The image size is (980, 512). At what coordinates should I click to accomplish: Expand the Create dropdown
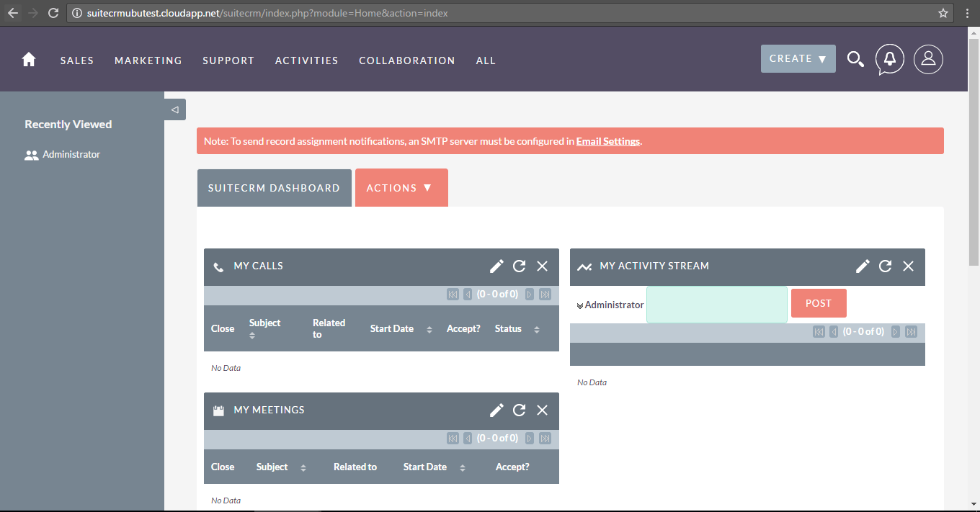(x=798, y=59)
